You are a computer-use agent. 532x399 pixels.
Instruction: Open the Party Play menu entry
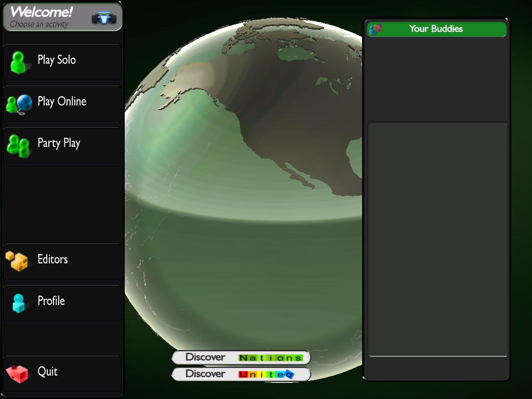pyautogui.click(x=59, y=143)
